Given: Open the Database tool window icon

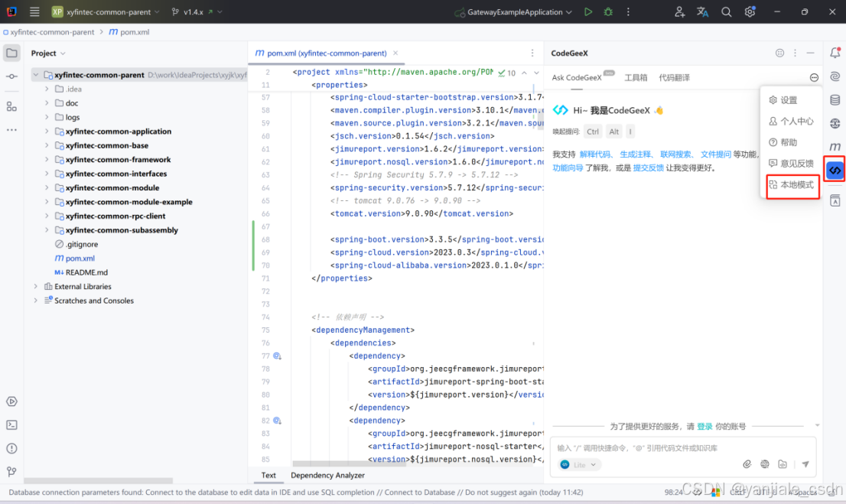Looking at the screenshot, I should [835, 99].
